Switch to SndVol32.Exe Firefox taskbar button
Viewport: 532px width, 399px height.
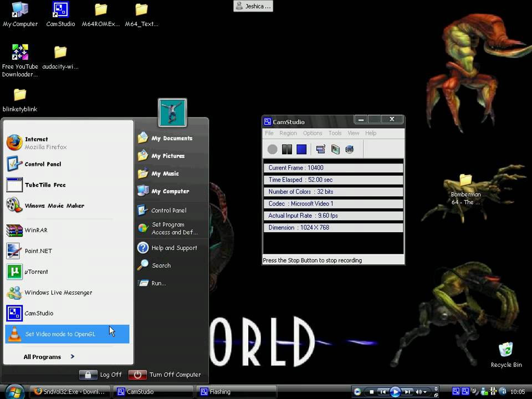pos(70,392)
